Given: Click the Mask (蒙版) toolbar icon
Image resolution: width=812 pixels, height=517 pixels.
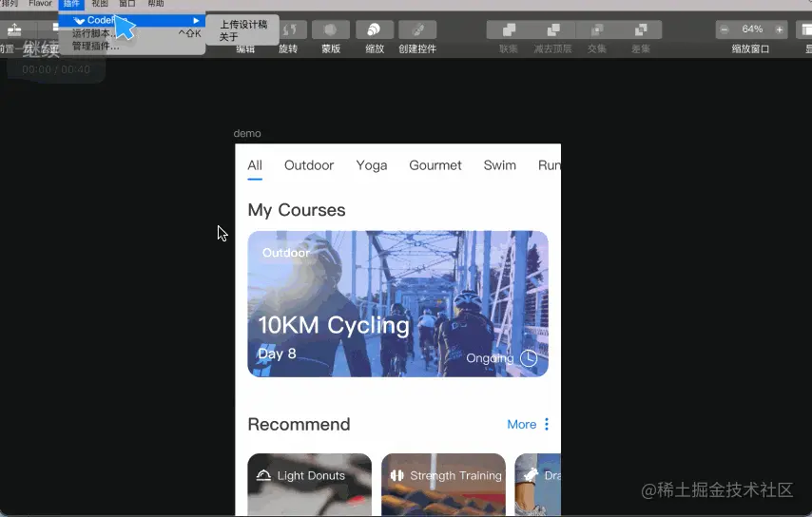Looking at the screenshot, I should pyautogui.click(x=330, y=30).
